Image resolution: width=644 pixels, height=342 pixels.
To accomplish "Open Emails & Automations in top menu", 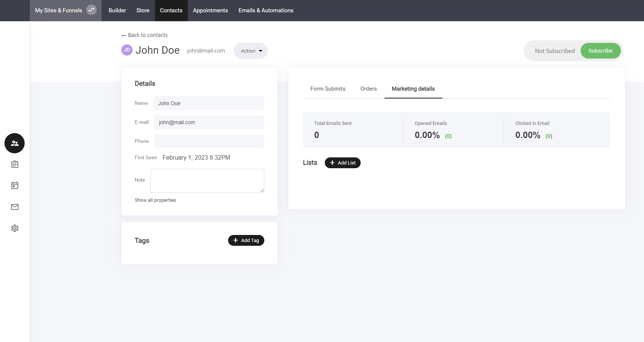I will [x=266, y=10].
